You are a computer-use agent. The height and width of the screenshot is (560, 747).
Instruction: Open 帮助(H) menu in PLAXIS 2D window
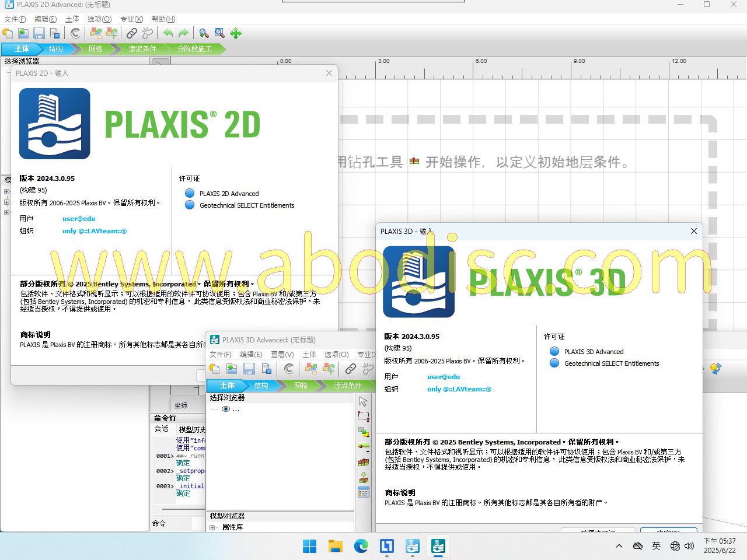tap(163, 19)
